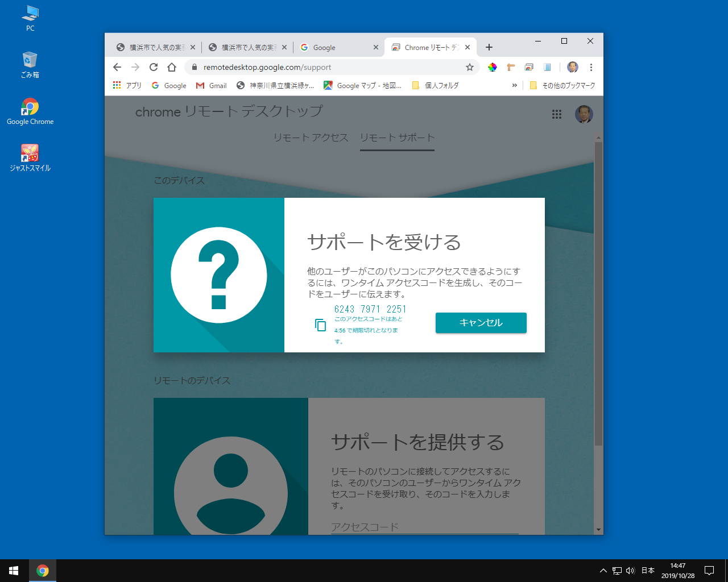
Task: Open the その他のブックマーク folder
Action: [562, 85]
